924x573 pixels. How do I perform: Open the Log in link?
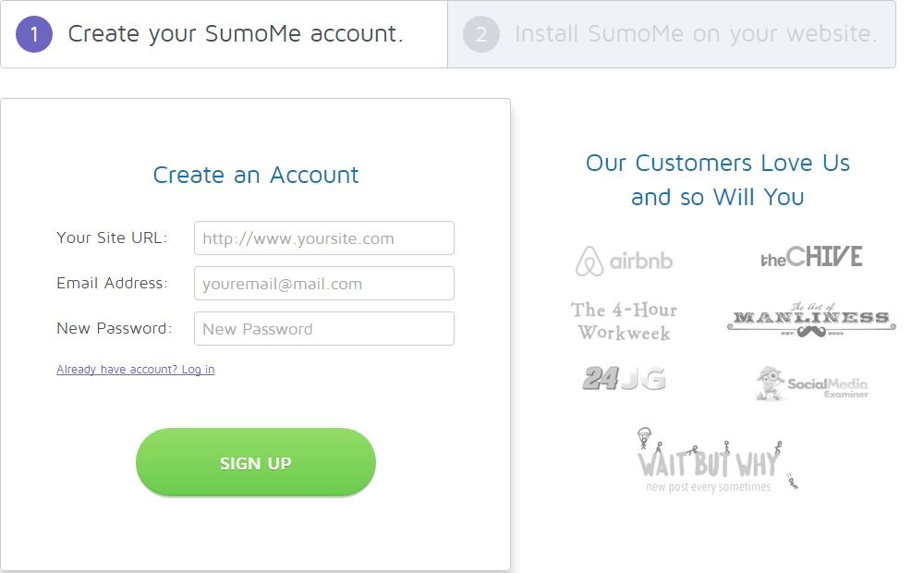click(135, 369)
